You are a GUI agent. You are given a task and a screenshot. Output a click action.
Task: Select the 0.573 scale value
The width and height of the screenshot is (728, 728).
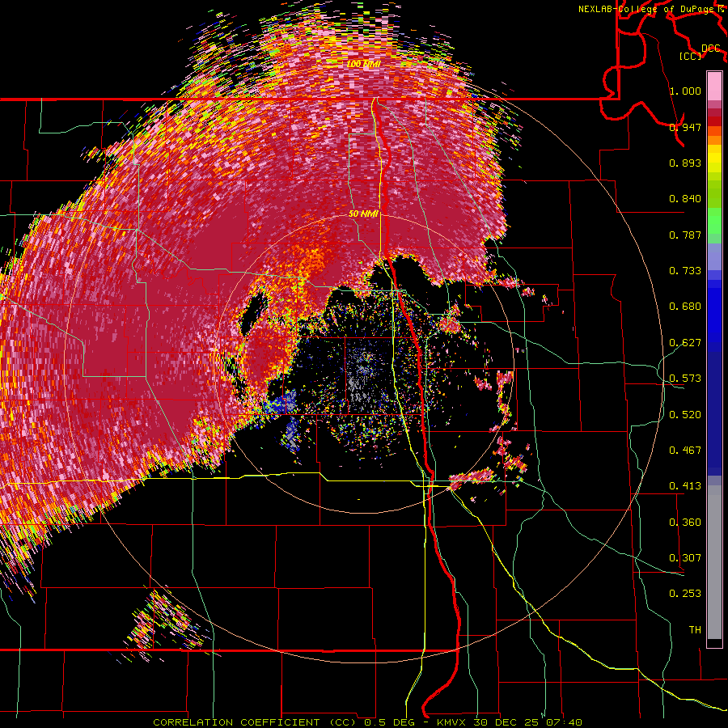tap(685, 379)
